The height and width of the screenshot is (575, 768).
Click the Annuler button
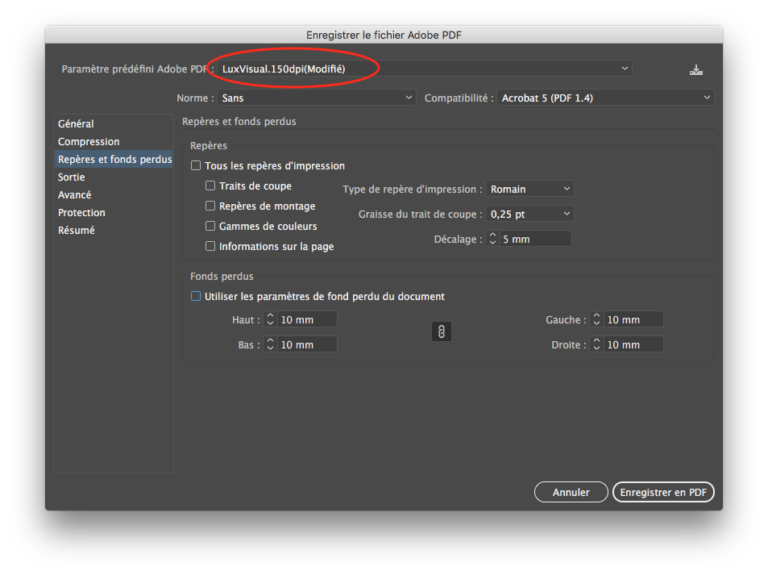[571, 492]
